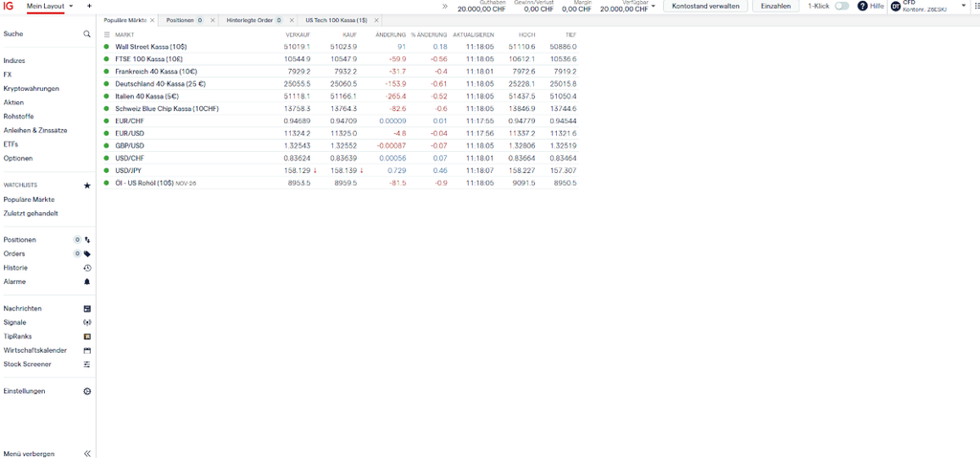Image resolution: width=980 pixels, height=458 pixels.
Task: Click the Historie clock icon
Action: point(87,268)
